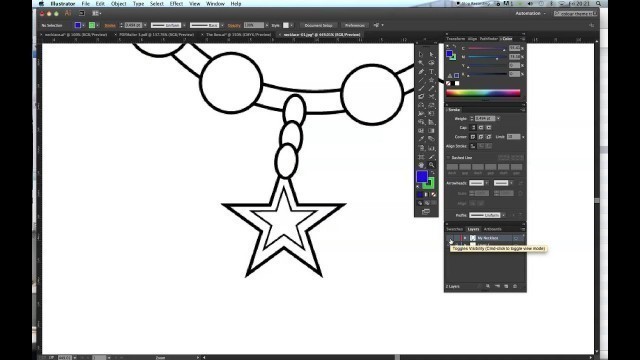Click the Go to Bridge icon
Screen dimensions: 640x360
(82, 13)
